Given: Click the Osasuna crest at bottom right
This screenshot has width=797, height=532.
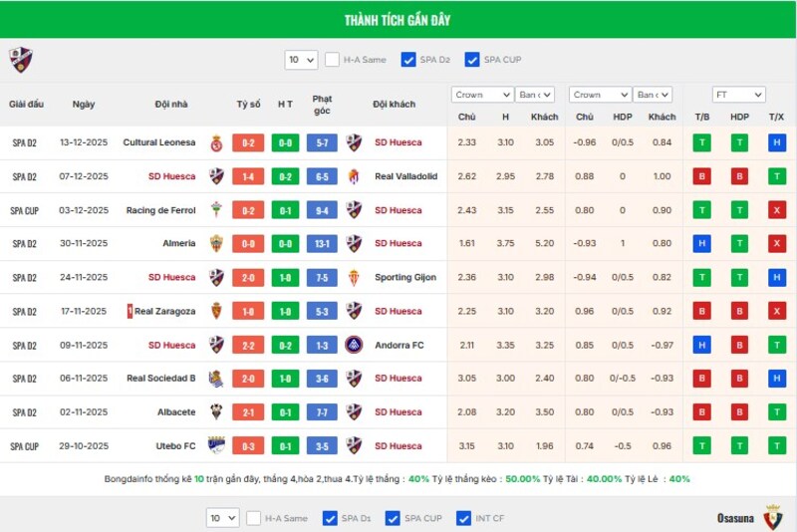Looking at the screenshot, I should coord(773,518).
